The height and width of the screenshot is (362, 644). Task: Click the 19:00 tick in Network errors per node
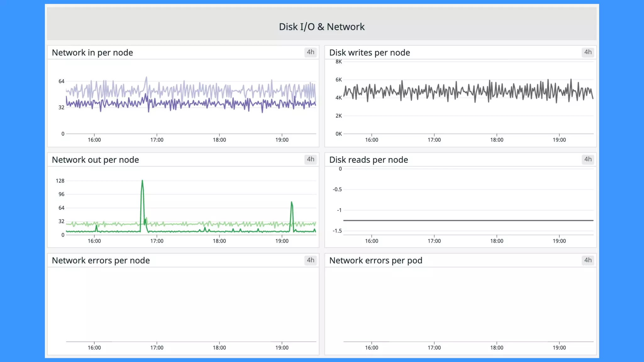click(282, 348)
